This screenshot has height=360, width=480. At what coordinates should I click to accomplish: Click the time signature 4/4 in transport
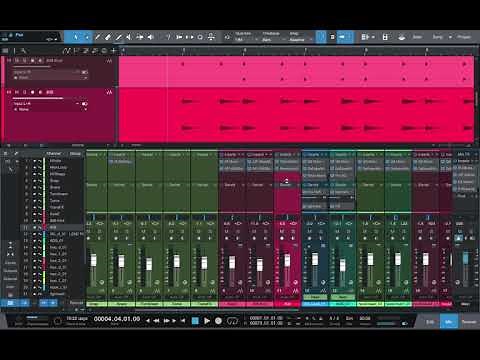pyautogui.click(x=334, y=318)
